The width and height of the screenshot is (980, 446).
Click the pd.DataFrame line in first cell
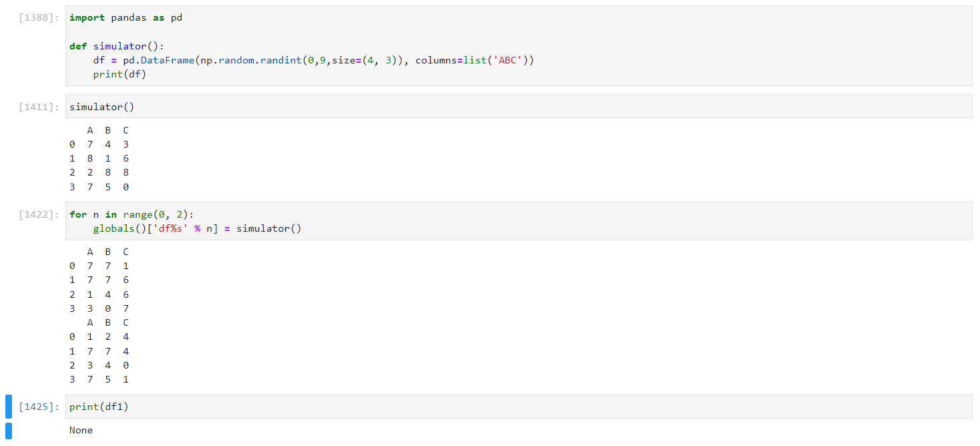[x=314, y=60]
